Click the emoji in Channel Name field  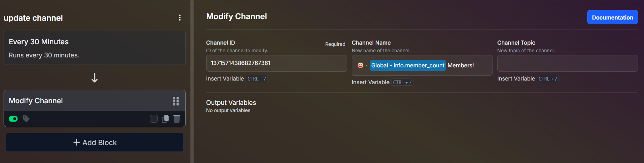click(x=360, y=65)
